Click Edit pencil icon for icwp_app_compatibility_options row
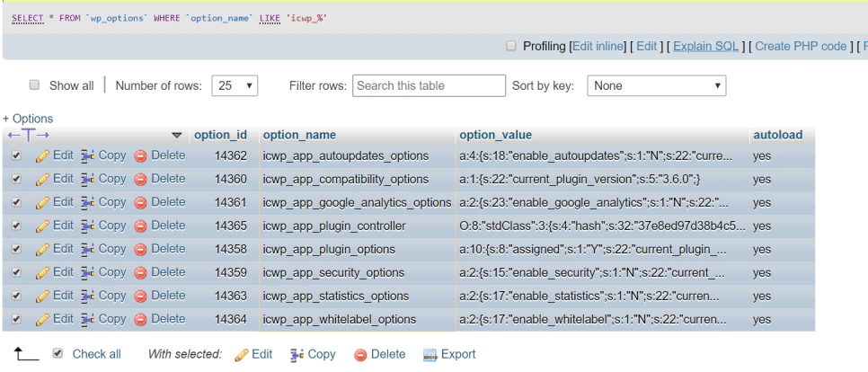The height and width of the screenshot is (372, 868). [42, 180]
